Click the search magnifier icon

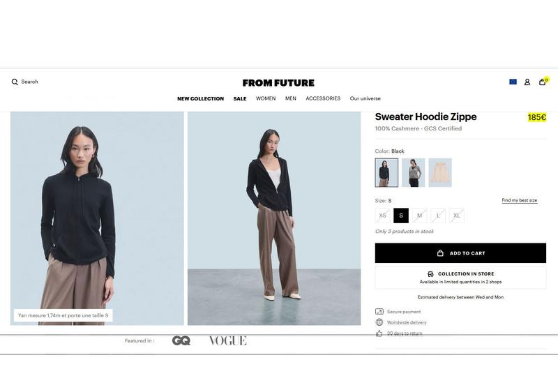[15, 82]
